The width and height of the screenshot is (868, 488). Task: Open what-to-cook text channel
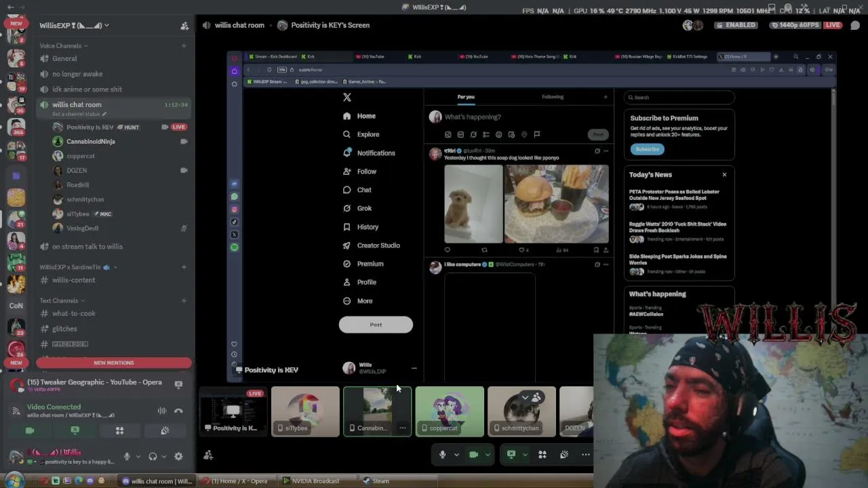click(113, 314)
